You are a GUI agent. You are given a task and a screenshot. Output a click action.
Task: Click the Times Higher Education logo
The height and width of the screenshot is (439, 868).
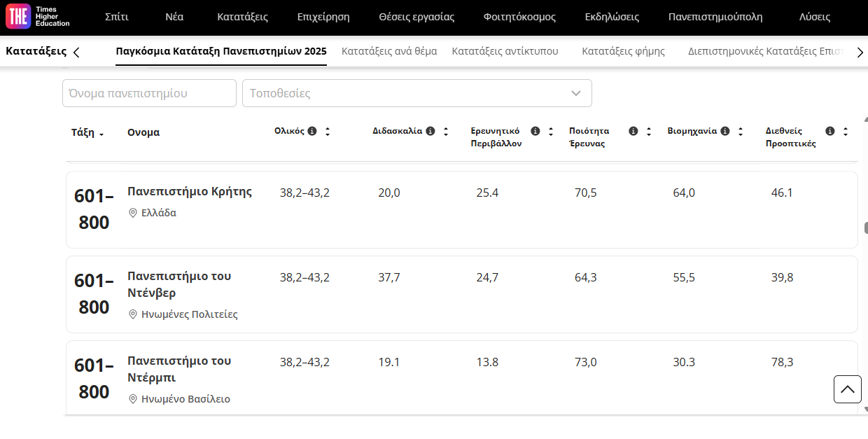click(x=38, y=18)
